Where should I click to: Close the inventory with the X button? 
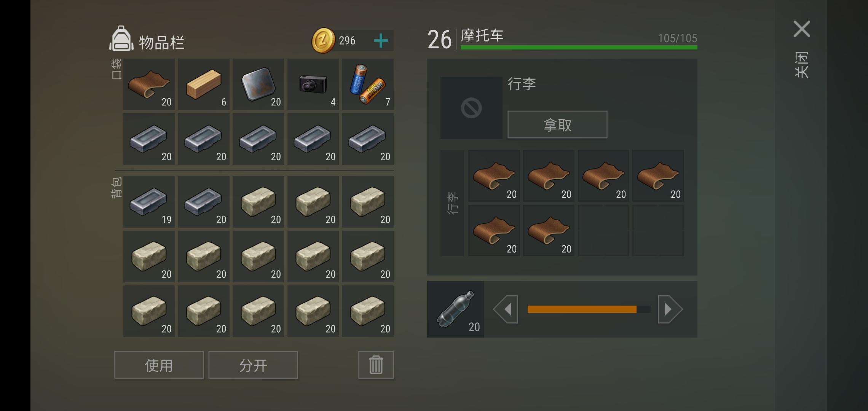[x=802, y=29]
